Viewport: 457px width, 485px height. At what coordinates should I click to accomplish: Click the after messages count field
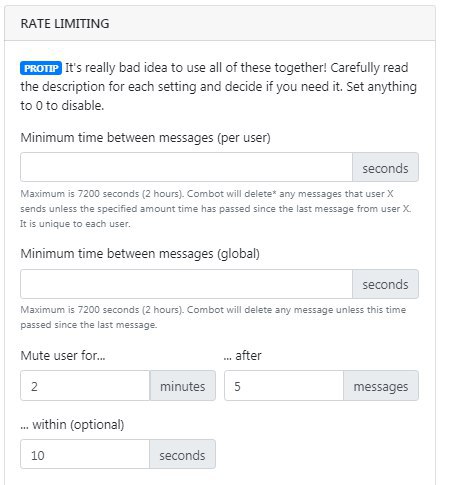tap(284, 386)
